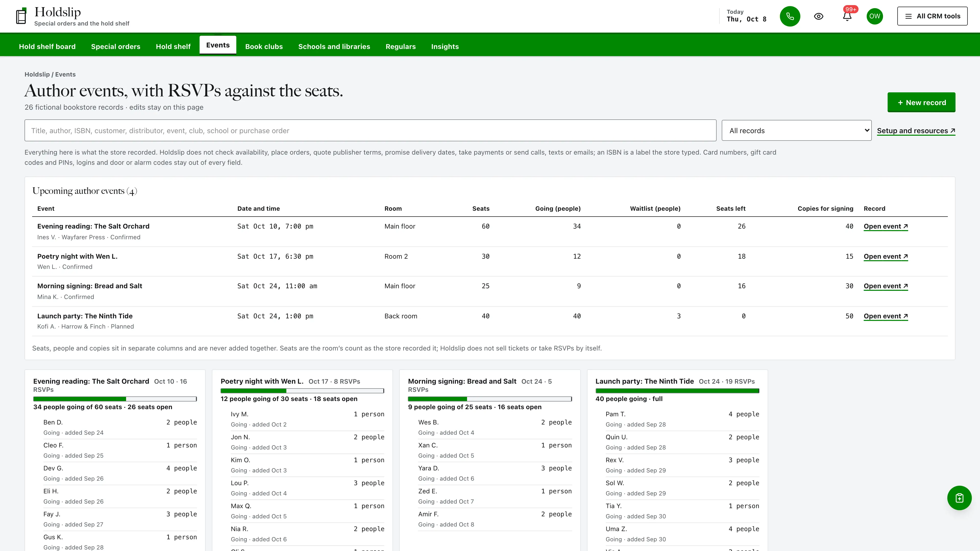Viewport: 980px width, 551px height.
Task: Open Book clubs tab
Action: click(264, 46)
